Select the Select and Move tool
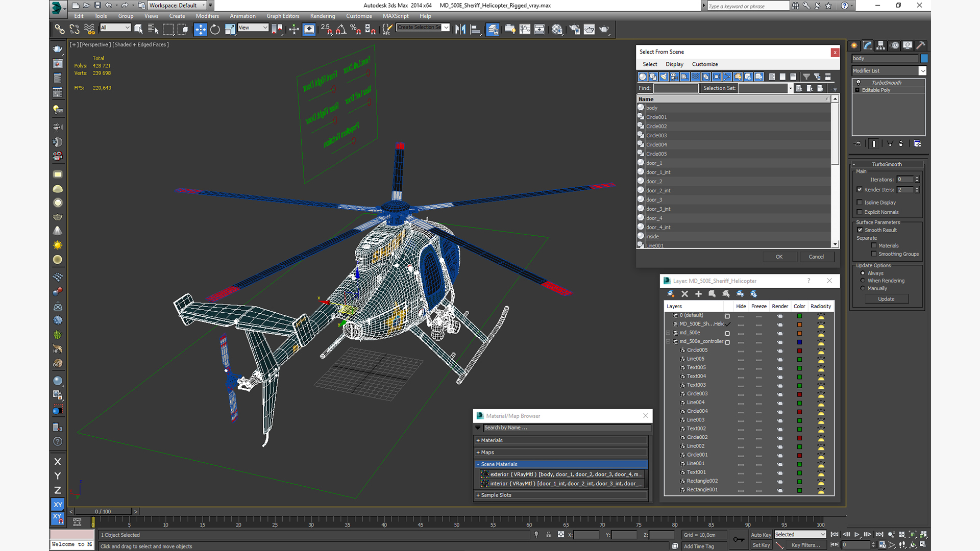 coord(200,29)
